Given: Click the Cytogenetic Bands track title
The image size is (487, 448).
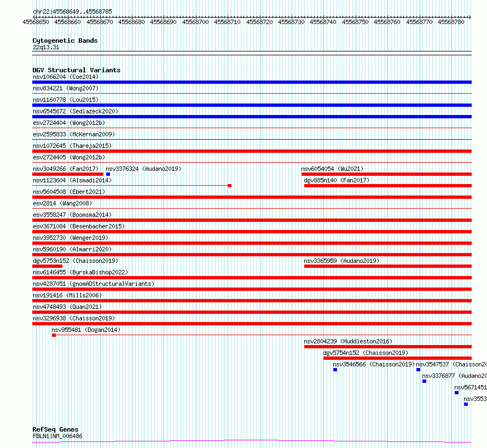Looking at the screenshot, I should [x=65, y=41].
